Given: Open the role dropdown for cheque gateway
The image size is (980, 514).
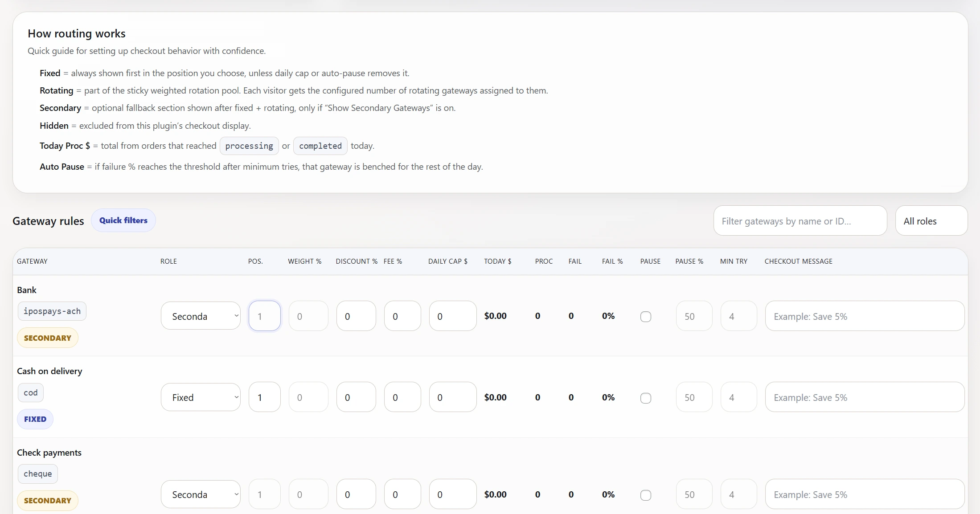Looking at the screenshot, I should 201,494.
